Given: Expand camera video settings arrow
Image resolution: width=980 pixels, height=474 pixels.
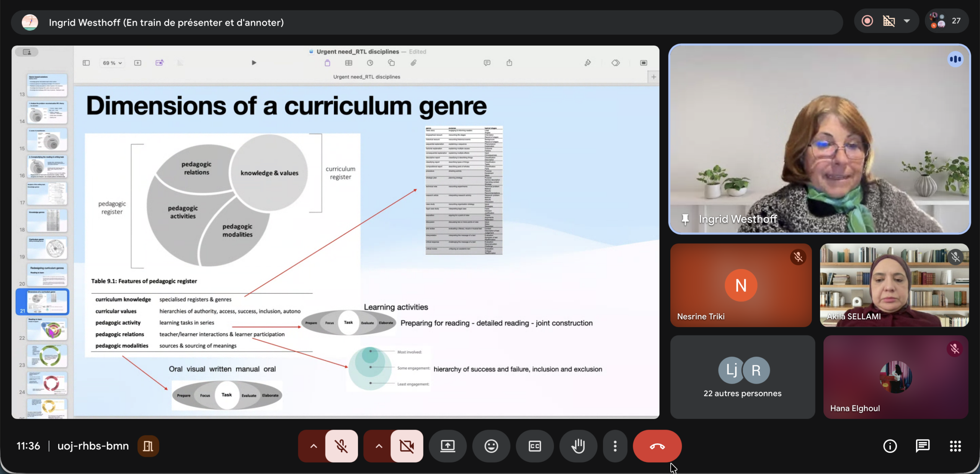Looking at the screenshot, I should (x=379, y=446).
